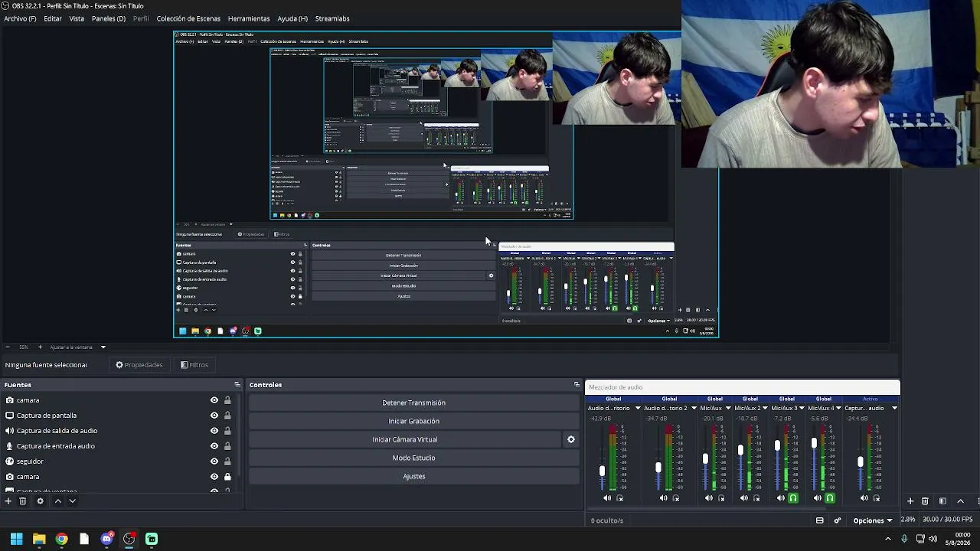This screenshot has height=551, width=980.
Task: Click the system tray volume icon
Action: coord(933,539)
